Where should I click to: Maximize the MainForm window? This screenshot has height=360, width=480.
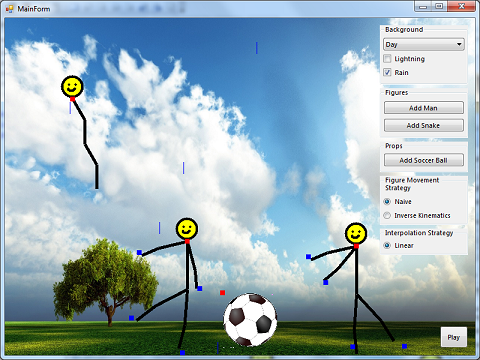[x=439, y=6]
